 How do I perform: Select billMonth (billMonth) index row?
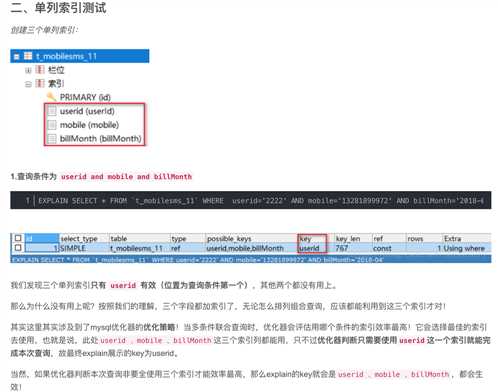tap(94, 138)
